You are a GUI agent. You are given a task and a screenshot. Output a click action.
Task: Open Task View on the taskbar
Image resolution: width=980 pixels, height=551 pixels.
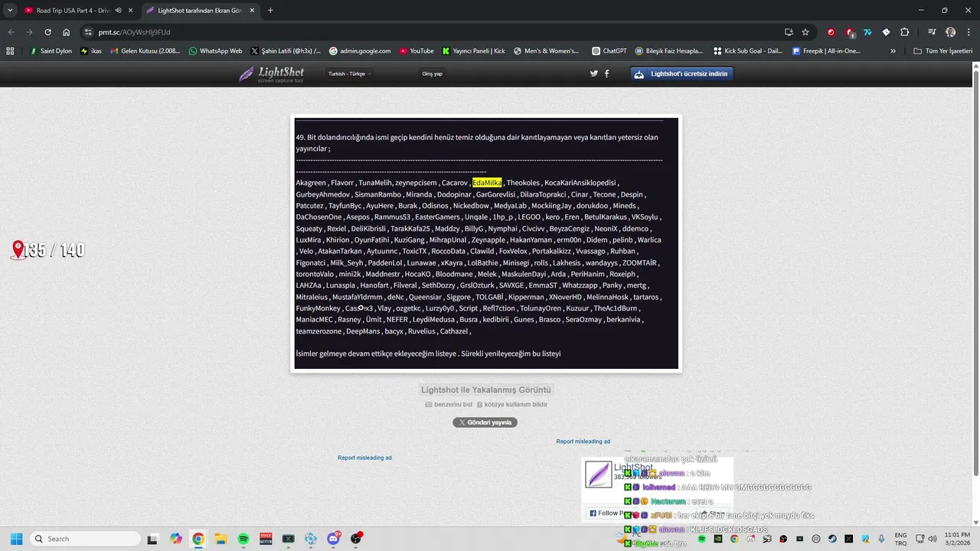coord(152,539)
